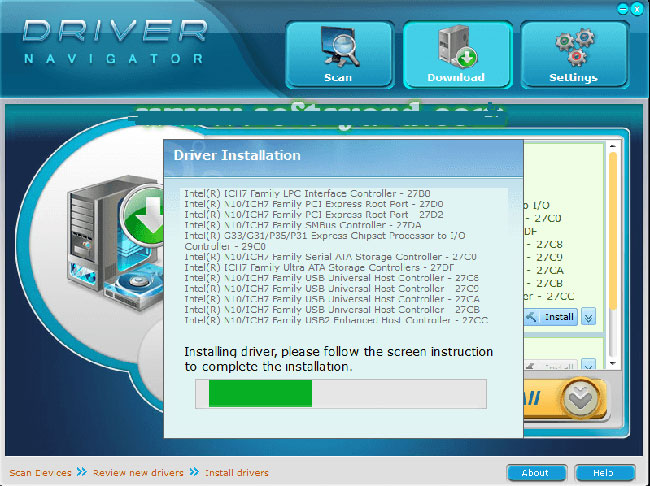Select the SMBus Controller - 27DA line

[303, 225]
